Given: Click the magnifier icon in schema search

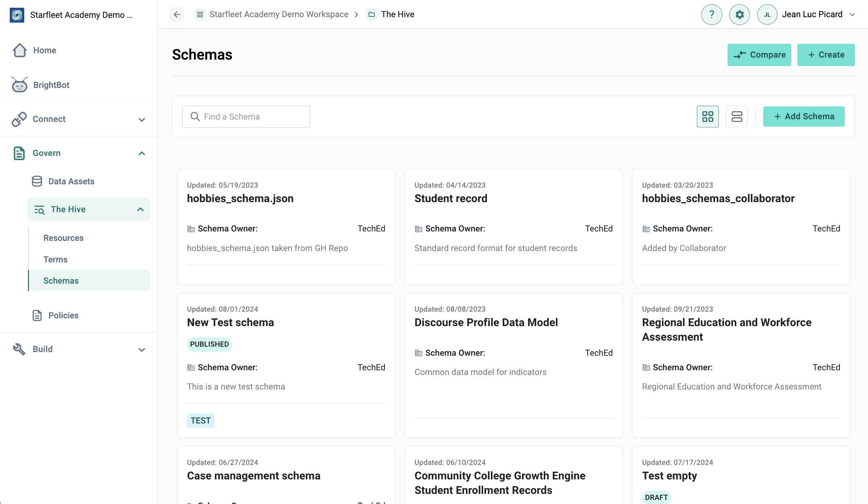Looking at the screenshot, I should (x=195, y=117).
